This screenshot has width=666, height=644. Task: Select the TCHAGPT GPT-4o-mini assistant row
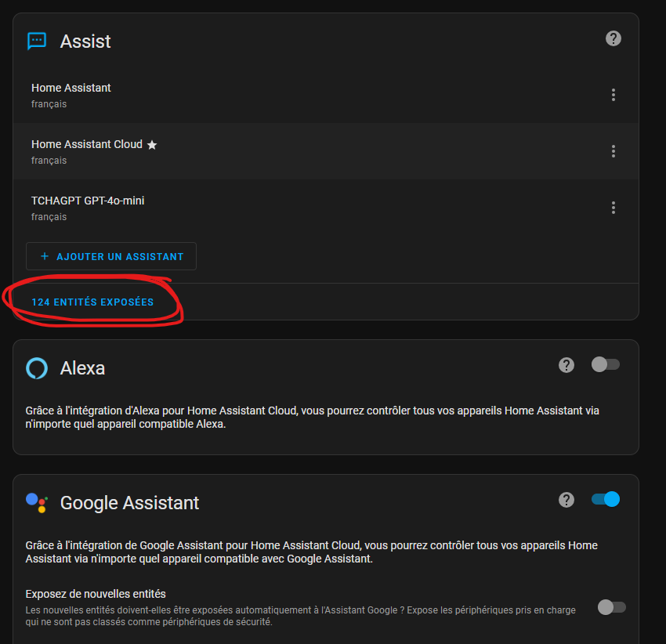click(x=235, y=208)
